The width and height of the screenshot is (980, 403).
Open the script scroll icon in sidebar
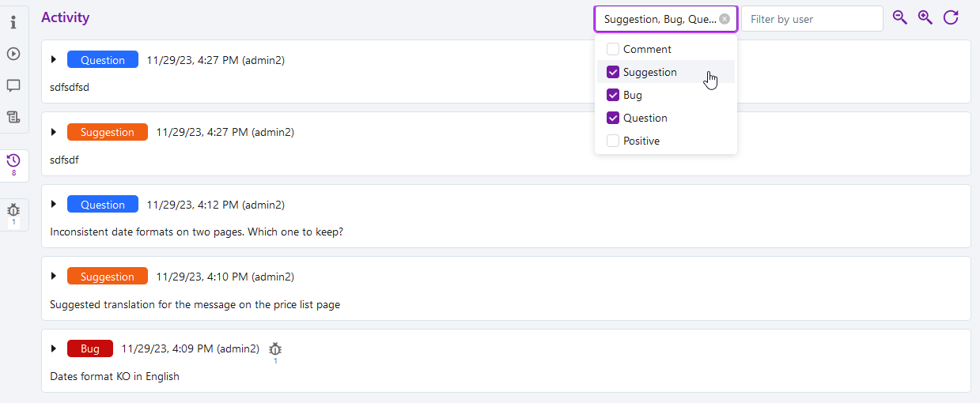pos(13,117)
